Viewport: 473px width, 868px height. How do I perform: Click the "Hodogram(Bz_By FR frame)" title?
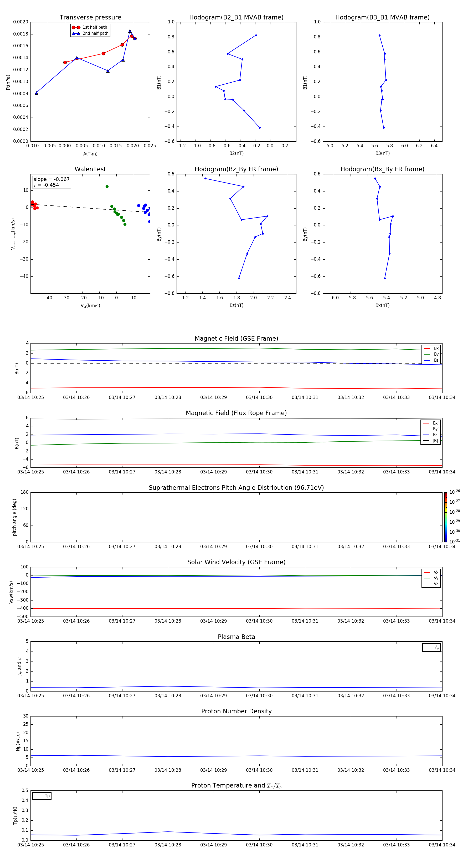click(x=236, y=169)
